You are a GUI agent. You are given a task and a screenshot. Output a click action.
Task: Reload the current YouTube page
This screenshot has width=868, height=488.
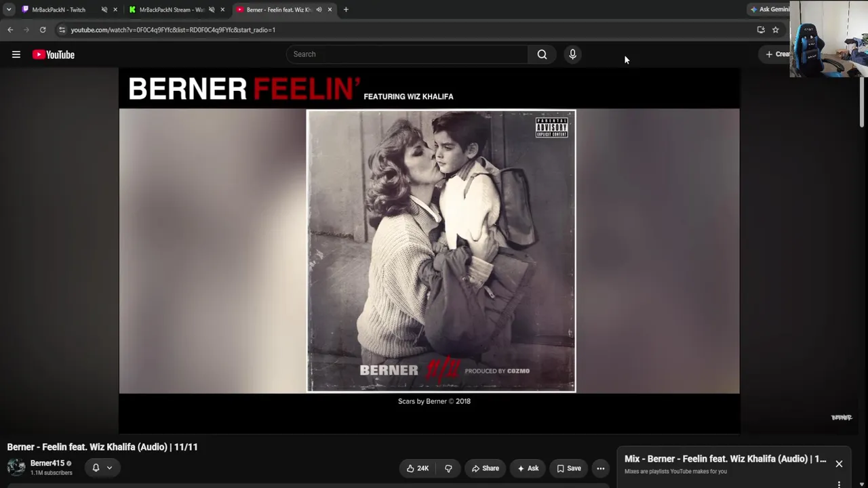pos(43,30)
